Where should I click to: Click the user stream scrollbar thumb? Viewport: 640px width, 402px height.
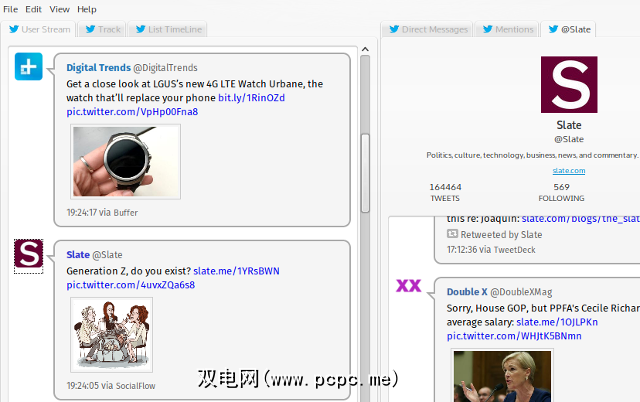coord(365,173)
